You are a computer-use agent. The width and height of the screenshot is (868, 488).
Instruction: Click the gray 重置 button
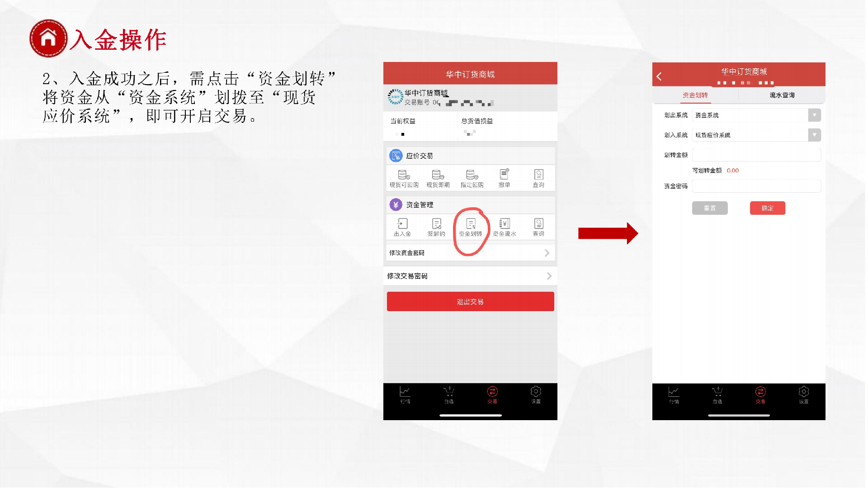[x=710, y=208]
